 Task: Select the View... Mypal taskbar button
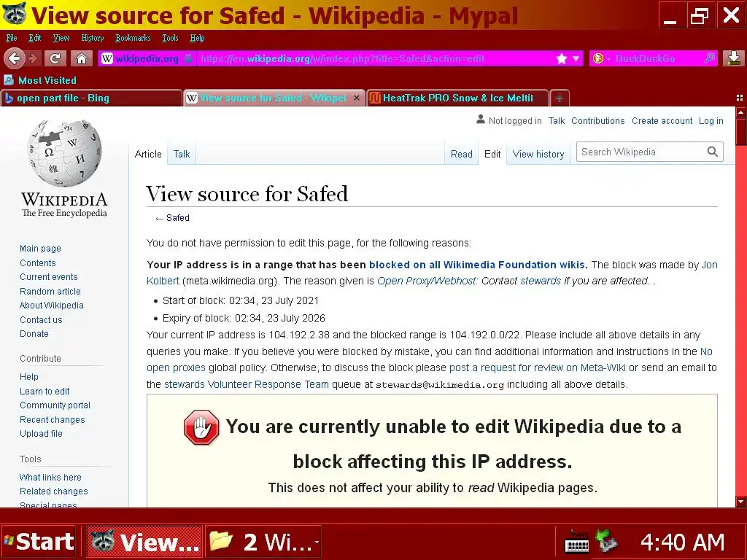pos(144,542)
